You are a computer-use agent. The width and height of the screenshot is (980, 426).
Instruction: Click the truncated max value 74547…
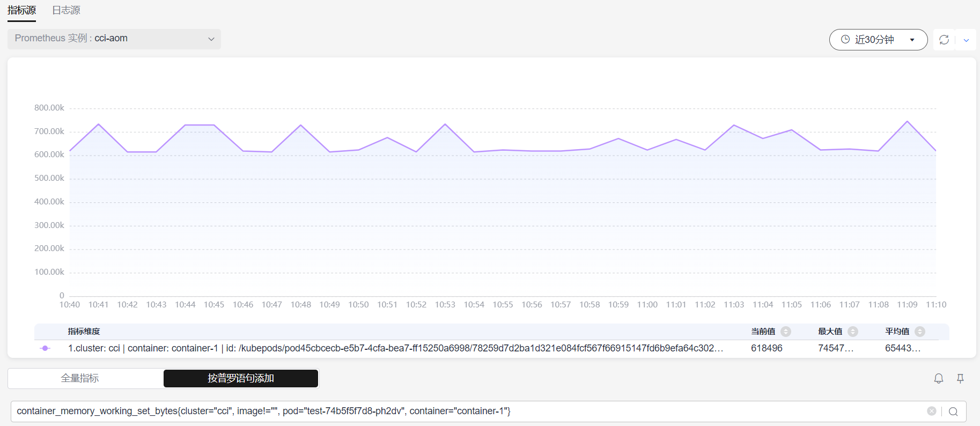[836, 348]
